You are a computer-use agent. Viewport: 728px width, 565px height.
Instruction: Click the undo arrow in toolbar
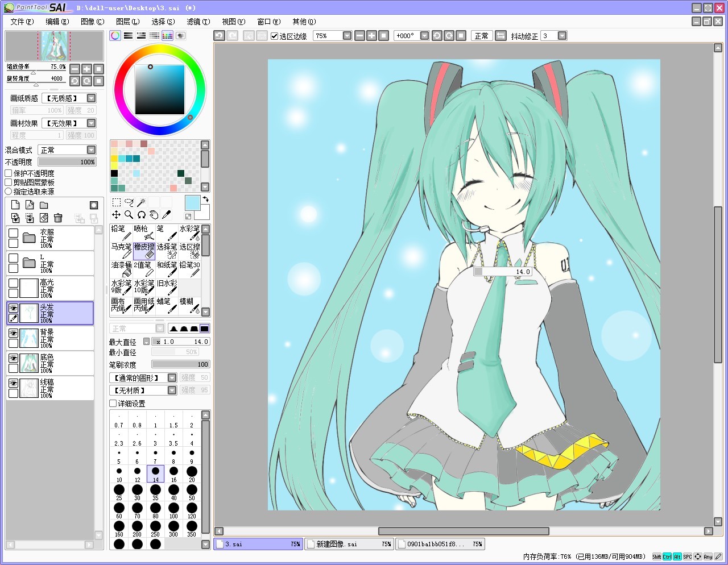219,35
